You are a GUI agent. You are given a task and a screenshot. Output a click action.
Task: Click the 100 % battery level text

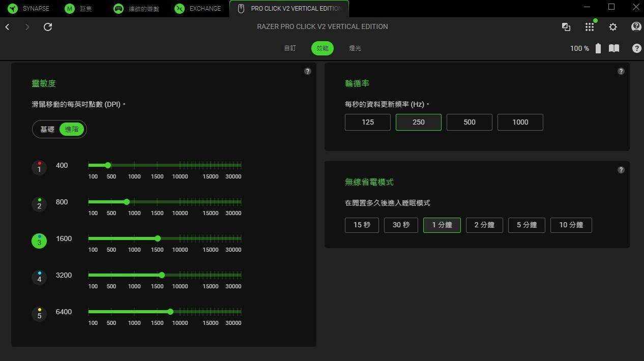click(x=579, y=48)
